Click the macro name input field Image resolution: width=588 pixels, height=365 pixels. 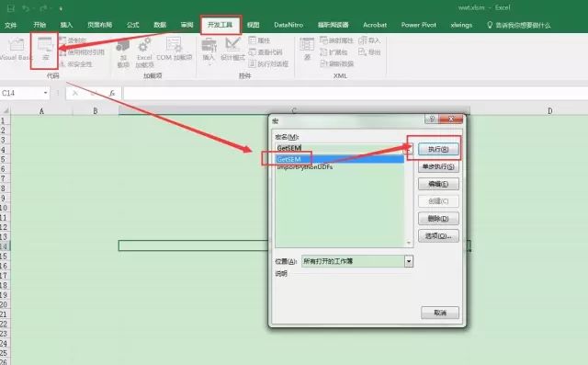coord(340,148)
